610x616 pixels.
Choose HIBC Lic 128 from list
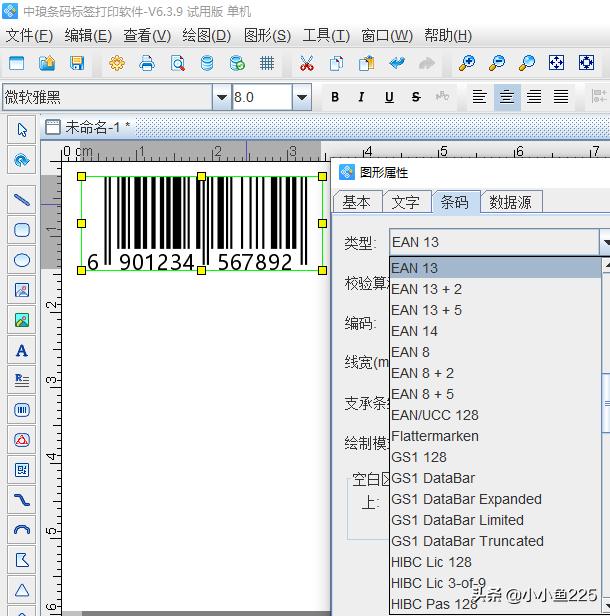[x=496, y=562]
